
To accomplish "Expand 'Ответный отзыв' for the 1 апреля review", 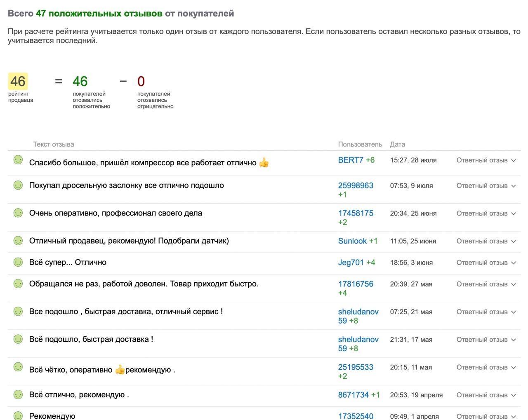I will [486, 416].
